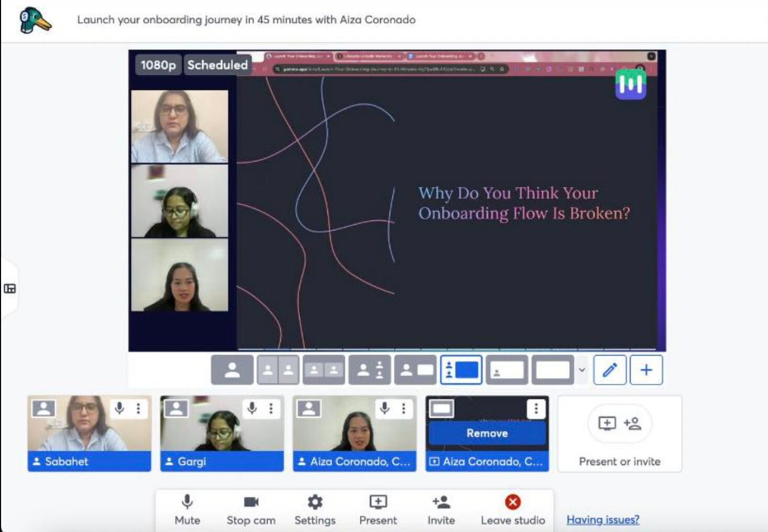Viewport: 768px width, 532px height.
Task: Open options for Aiza's screen share card
Action: tap(536, 408)
